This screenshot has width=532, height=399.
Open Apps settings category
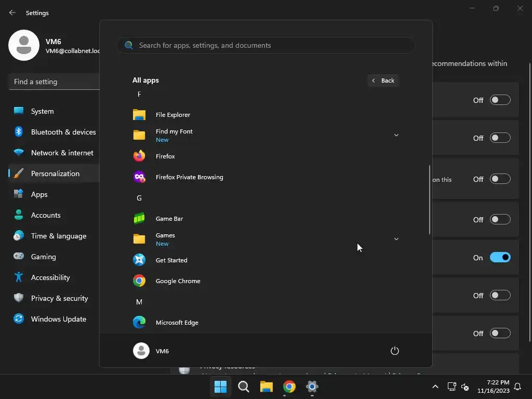54,194
